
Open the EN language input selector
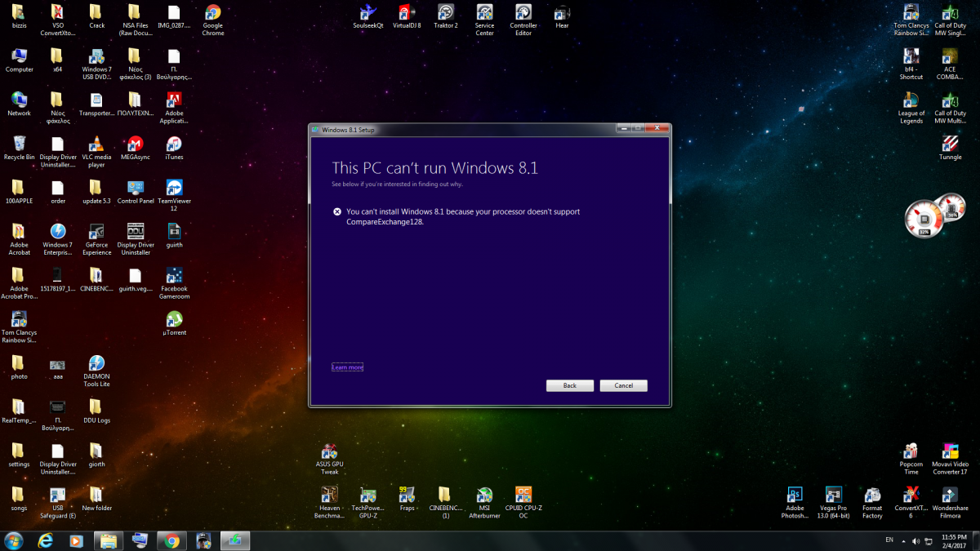tap(889, 540)
